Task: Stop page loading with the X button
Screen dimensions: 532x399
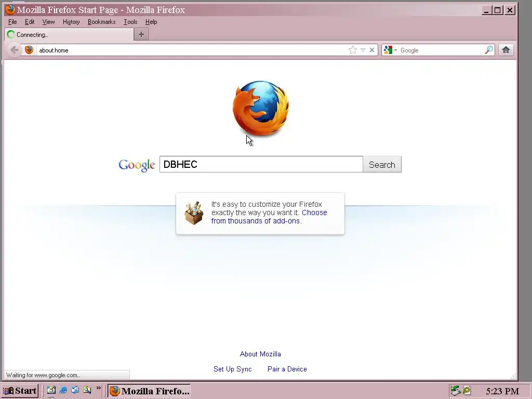Action: point(372,50)
